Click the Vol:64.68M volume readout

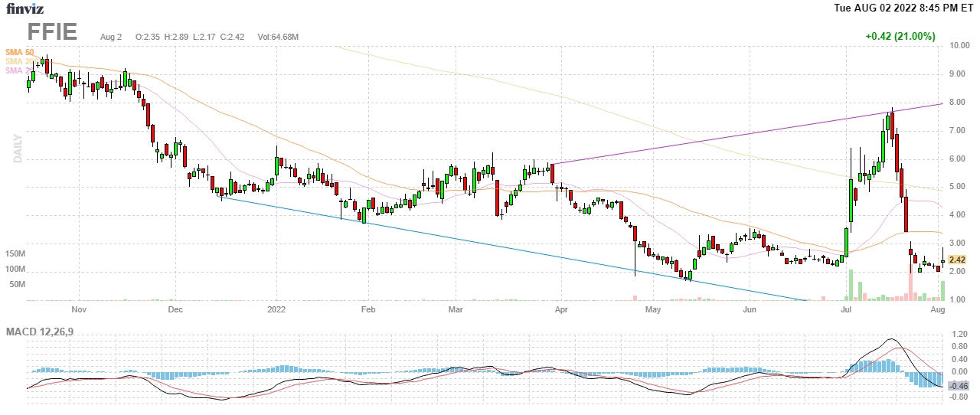point(278,37)
